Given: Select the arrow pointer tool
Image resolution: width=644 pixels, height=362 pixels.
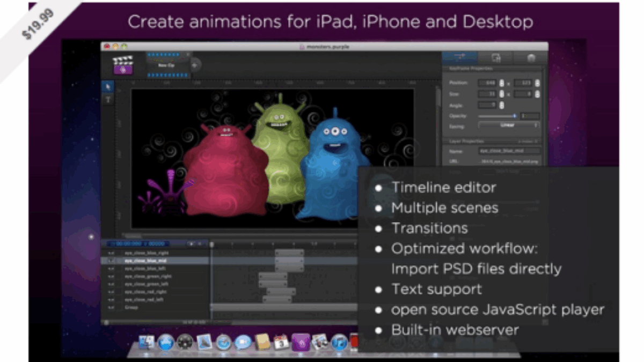Looking at the screenshot, I should pos(108,86).
